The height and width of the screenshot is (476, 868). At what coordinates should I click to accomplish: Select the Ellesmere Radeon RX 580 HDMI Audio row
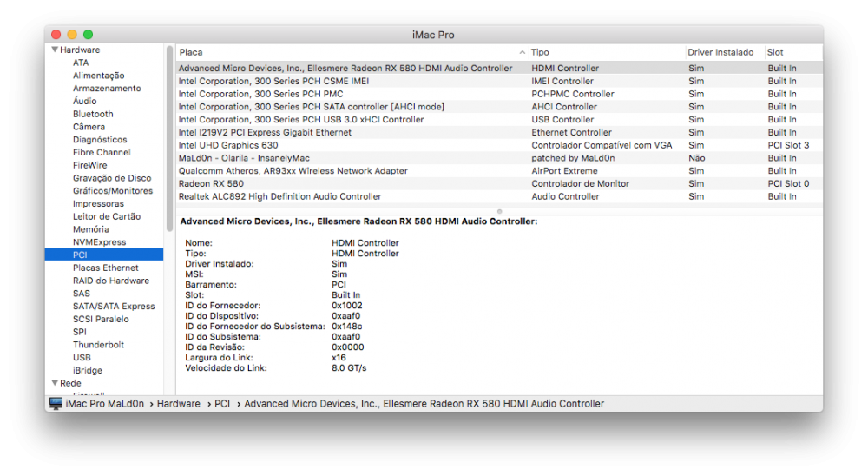499,68
